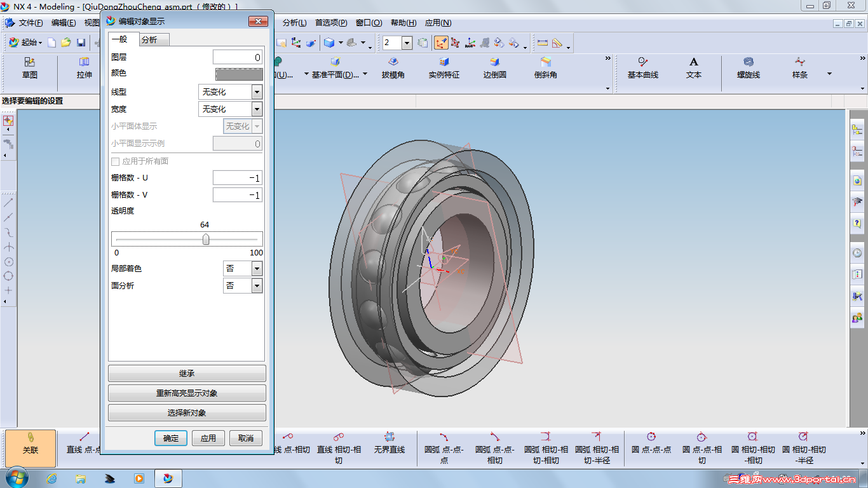Click the Inherit (继承) button
The image size is (868, 488).
click(187, 373)
